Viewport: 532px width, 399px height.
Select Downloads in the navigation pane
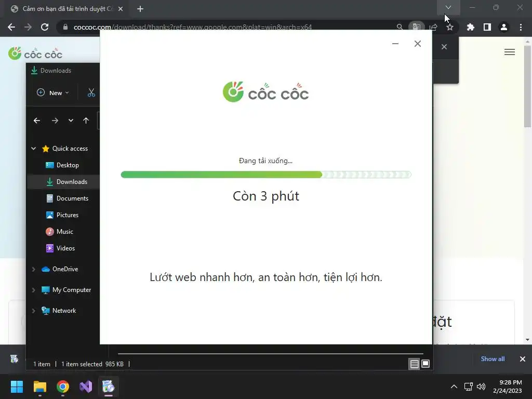72,181
